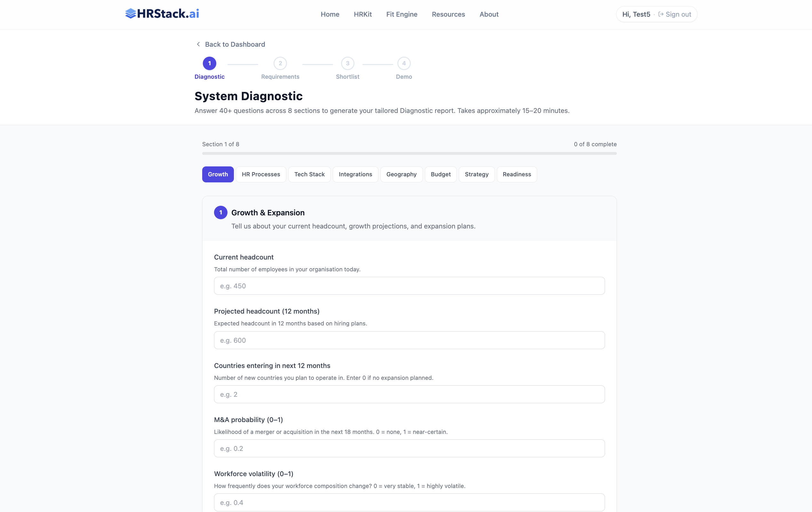Screen dimensions: 812x512
Task: Focus the Current headcount input field
Action: pos(409,286)
